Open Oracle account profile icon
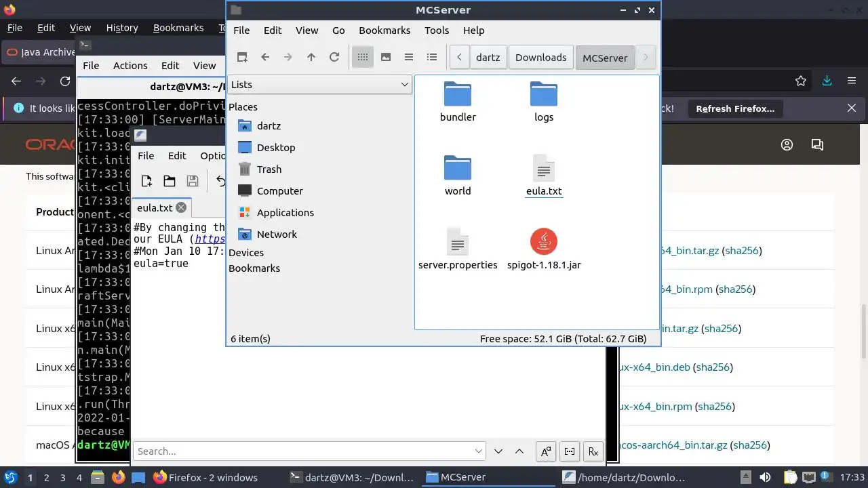868x488 pixels. (x=787, y=144)
